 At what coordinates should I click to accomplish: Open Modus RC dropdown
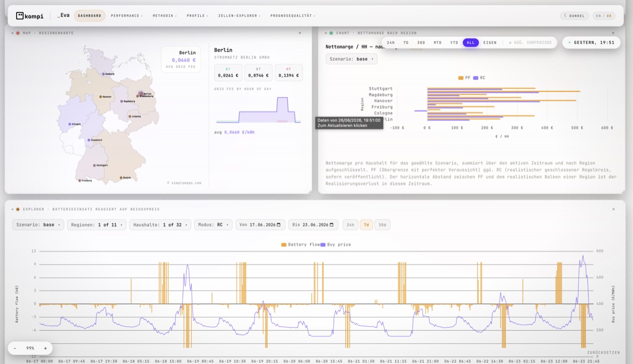[x=213, y=225]
